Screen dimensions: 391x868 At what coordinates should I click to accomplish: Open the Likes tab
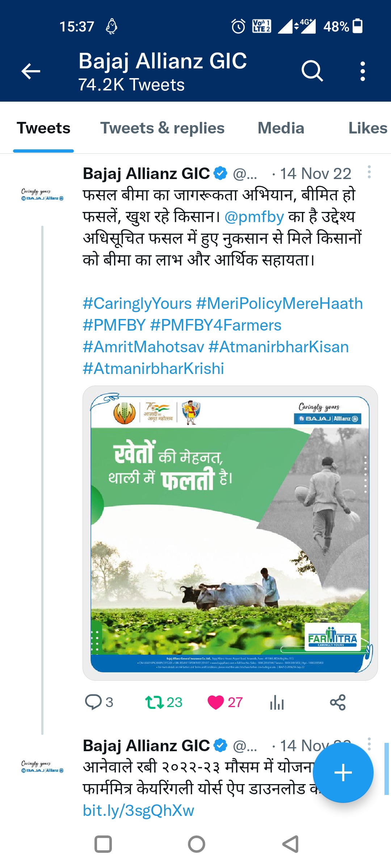(367, 128)
